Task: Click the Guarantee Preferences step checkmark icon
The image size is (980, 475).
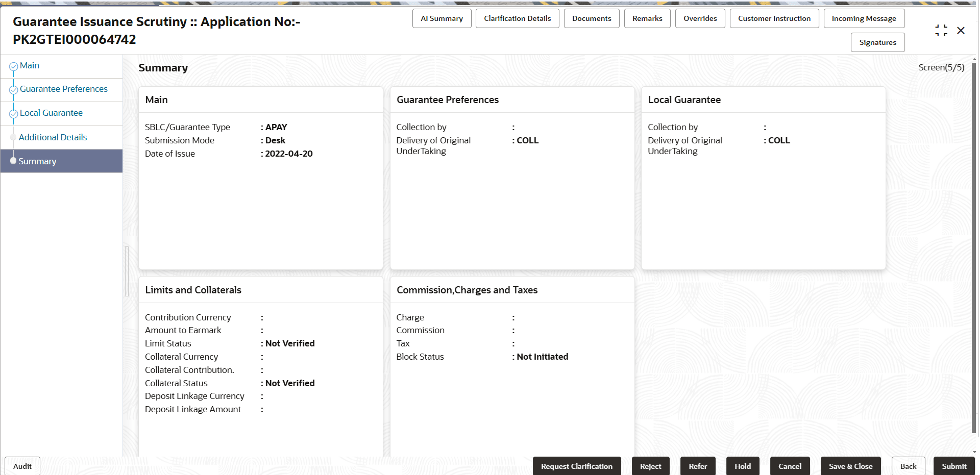Action: click(14, 90)
